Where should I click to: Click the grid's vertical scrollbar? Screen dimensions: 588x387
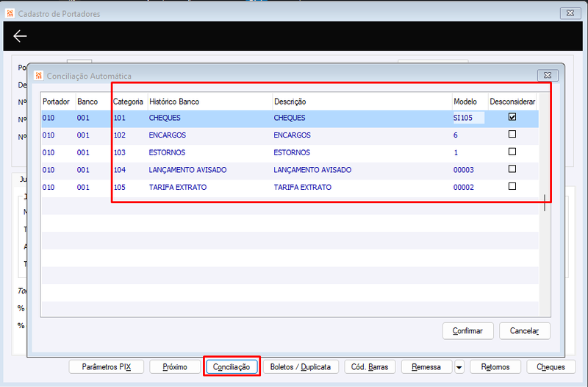[545, 202]
